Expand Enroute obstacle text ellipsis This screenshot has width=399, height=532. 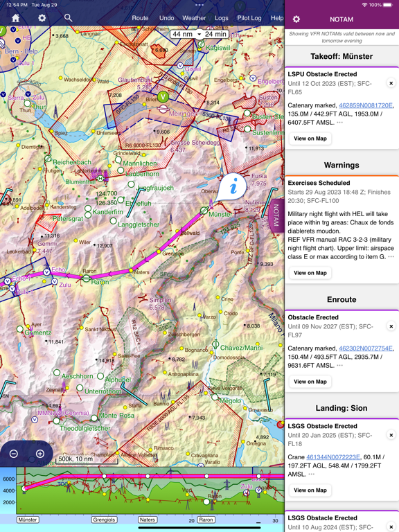[x=339, y=365]
